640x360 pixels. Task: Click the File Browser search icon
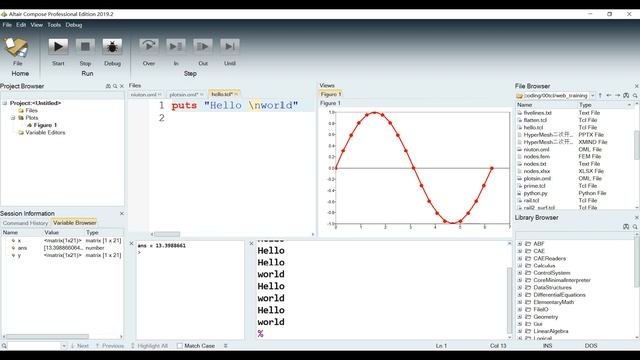tap(635, 96)
